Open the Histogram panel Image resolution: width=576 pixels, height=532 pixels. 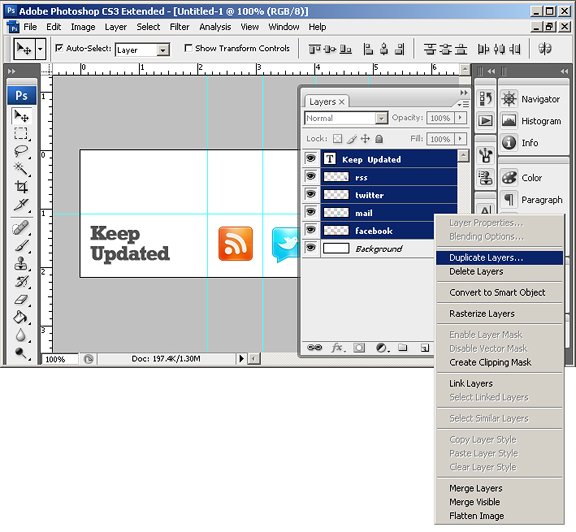(532, 121)
